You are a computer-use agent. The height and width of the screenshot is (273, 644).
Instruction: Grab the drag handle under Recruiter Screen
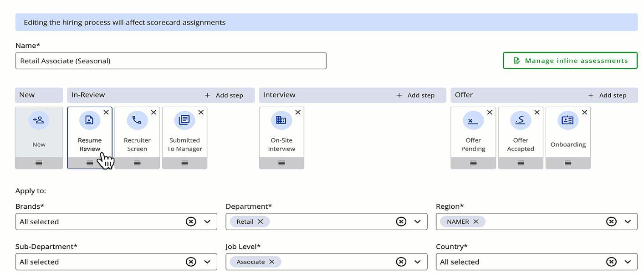click(137, 163)
